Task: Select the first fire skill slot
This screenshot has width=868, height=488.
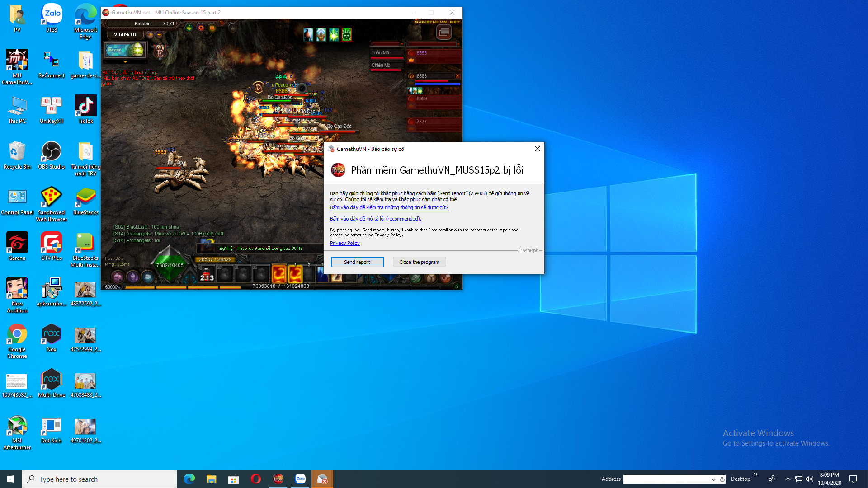Action: tap(279, 274)
